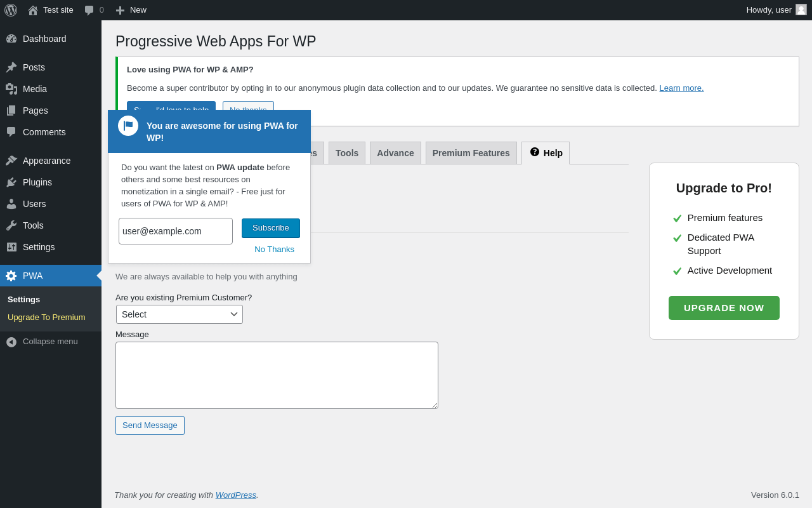
Task: Click the comments bubble icon in admin bar
Action: coord(89,10)
